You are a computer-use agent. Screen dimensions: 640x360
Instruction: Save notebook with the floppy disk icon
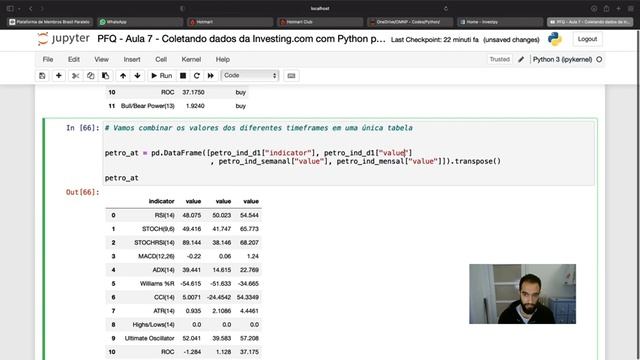[x=42, y=76]
